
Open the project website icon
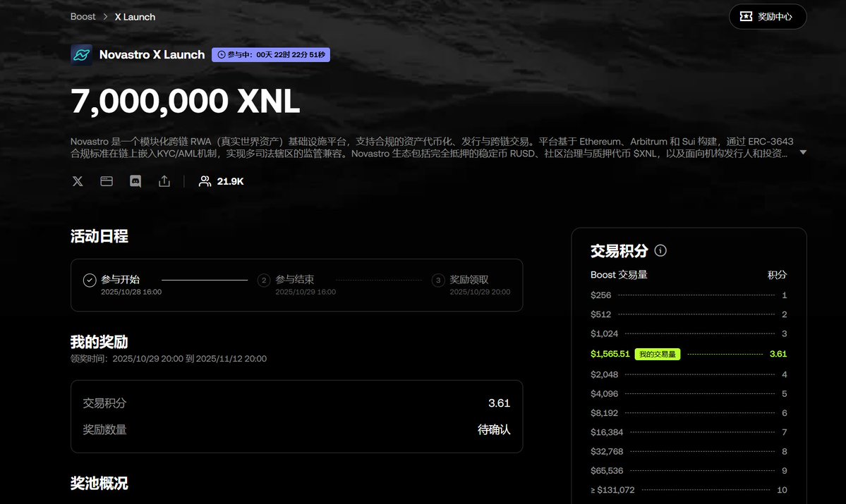pyautogui.click(x=107, y=181)
